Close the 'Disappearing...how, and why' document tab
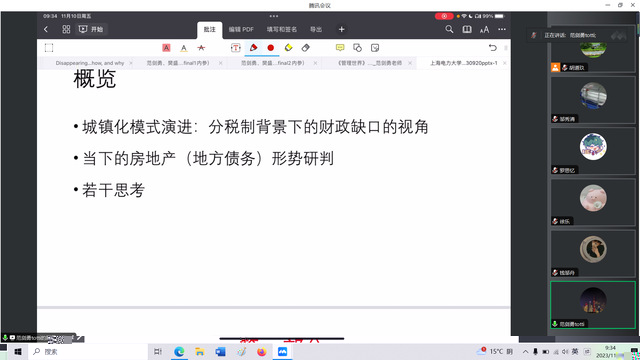Image resolution: width=640 pixels, height=360 pixels. (x=131, y=63)
